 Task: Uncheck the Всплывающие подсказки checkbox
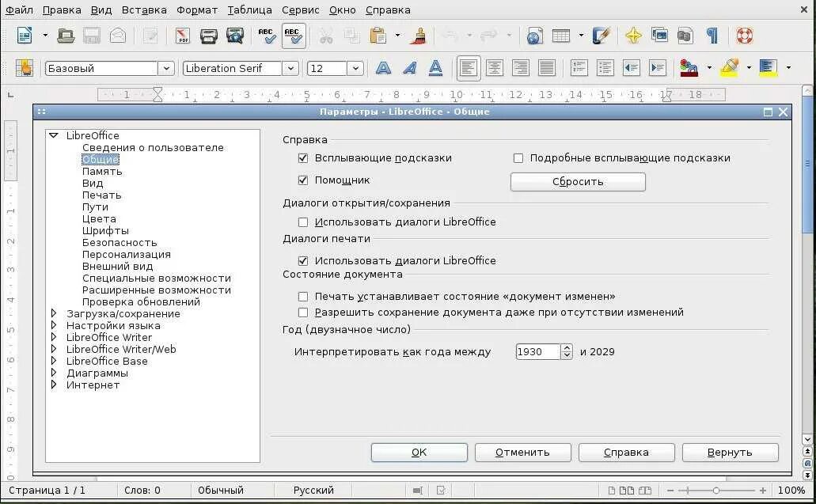tap(303, 158)
